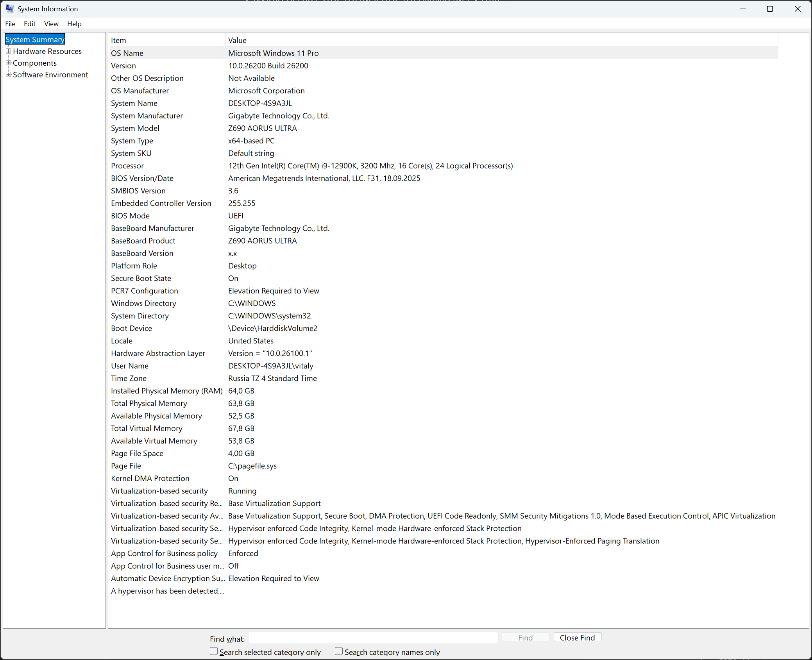Click the Find what input field
This screenshot has width=812, height=660.
point(372,638)
